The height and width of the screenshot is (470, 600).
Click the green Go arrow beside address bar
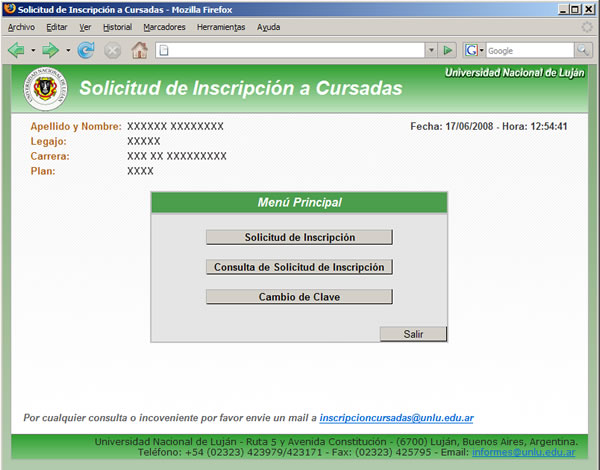point(448,50)
